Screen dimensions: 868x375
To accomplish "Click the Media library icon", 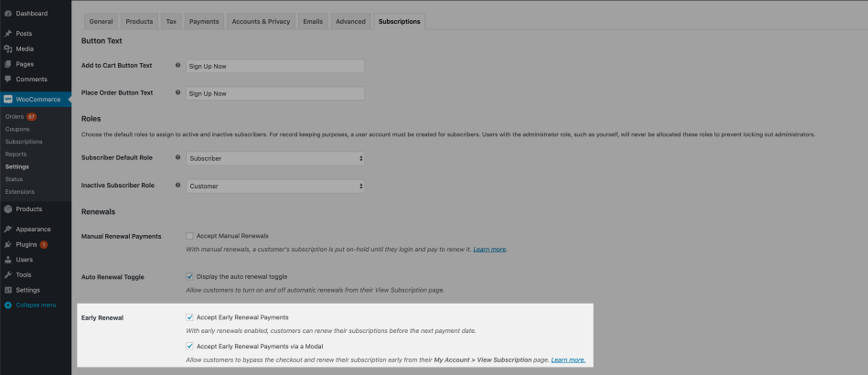I will [x=8, y=48].
